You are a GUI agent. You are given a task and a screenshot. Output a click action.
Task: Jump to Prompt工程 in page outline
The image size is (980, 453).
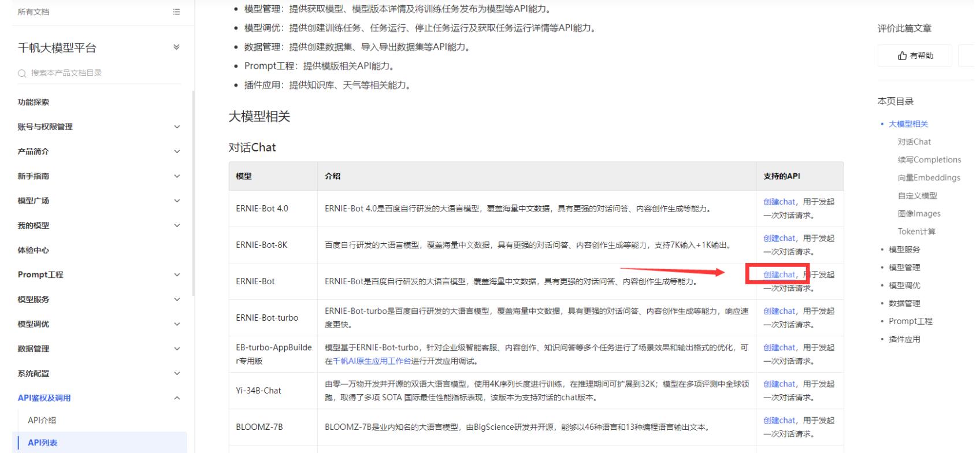(911, 321)
